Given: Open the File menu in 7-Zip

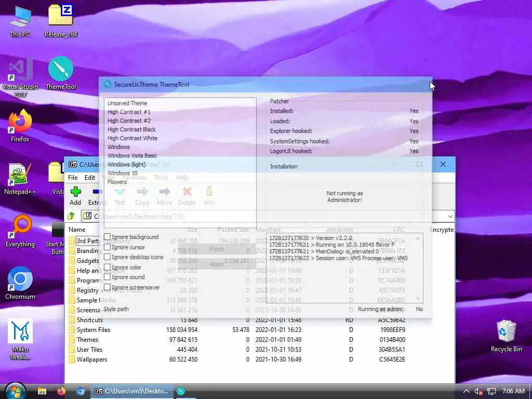Looking at the screenshot, I should point(73,178).
